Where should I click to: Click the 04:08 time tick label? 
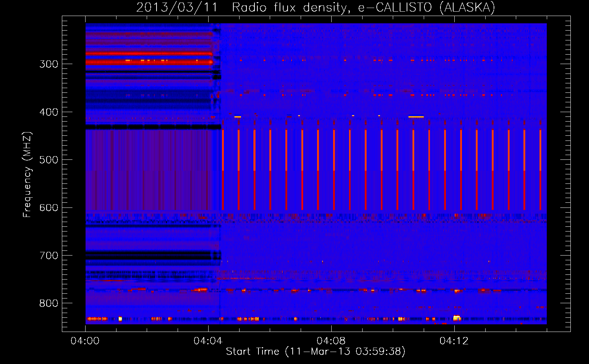pyautogui.click(x=331, y=341)
